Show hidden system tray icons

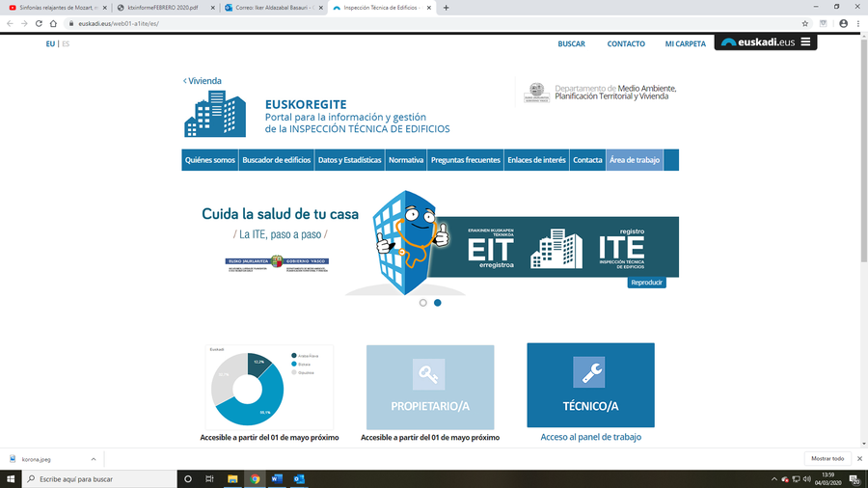(x=773, y=479)
